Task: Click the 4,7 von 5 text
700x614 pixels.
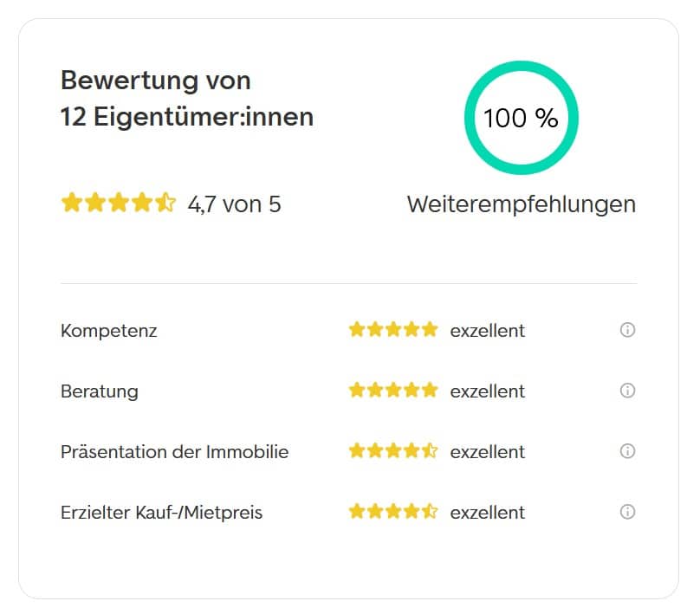Action: click(x=235, y=204)
